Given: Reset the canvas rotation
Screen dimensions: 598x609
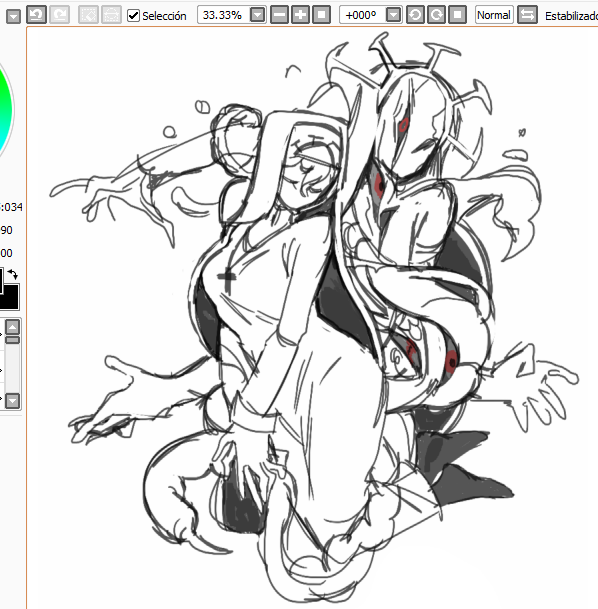Looking at the screenshot, I should (457, 15).
